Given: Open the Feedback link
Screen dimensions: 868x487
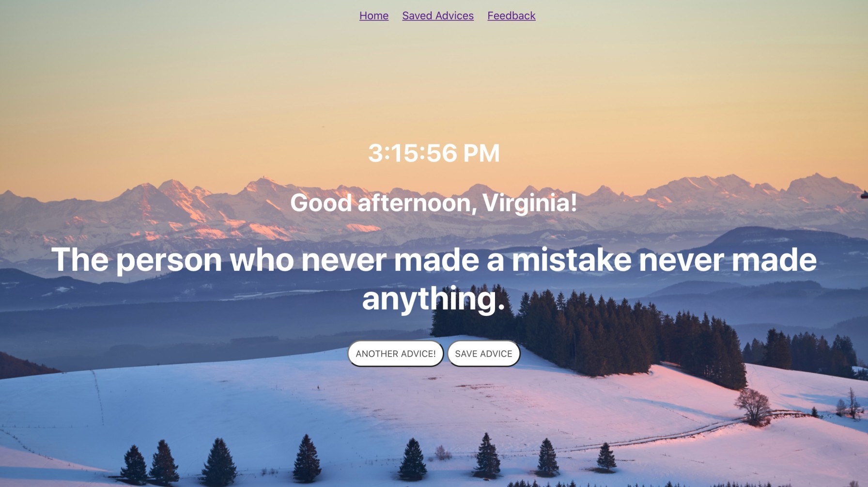Looking at the screenshot, I should (511, 16).
